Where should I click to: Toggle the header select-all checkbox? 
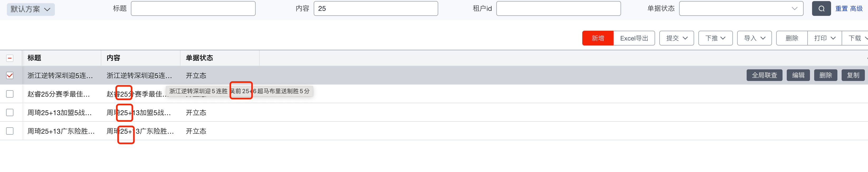tap(10, 58)
